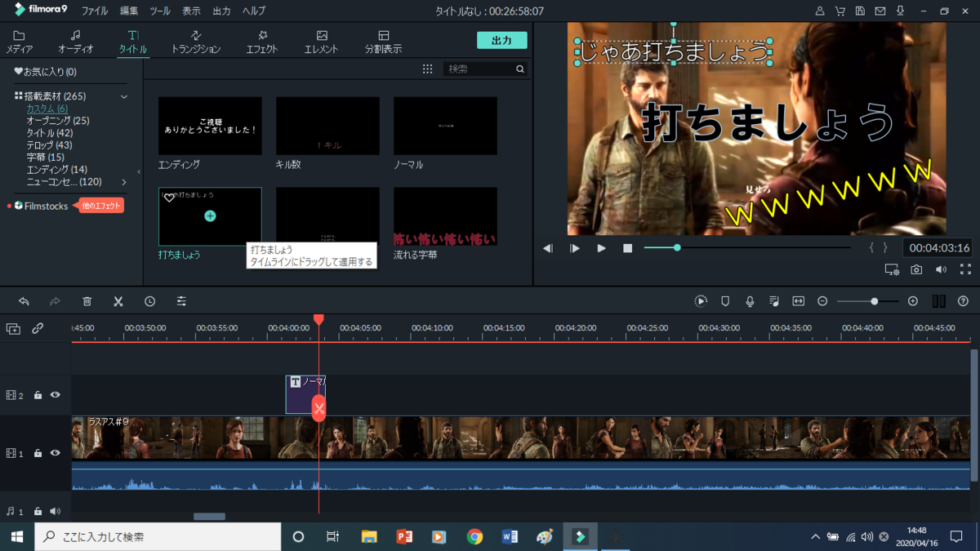Enter fullscreen preview mode
This screenshot has height=551, width=980.
click(965, 269)
